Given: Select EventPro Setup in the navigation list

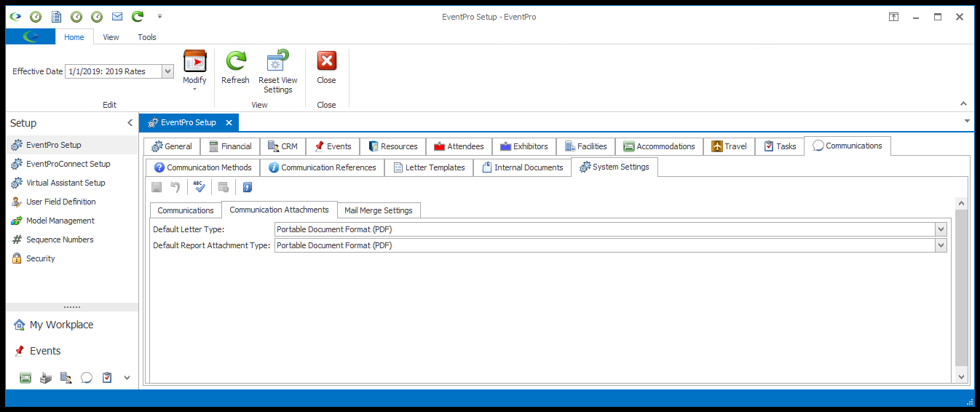Looking at the screenshot, I should [71, 145].
